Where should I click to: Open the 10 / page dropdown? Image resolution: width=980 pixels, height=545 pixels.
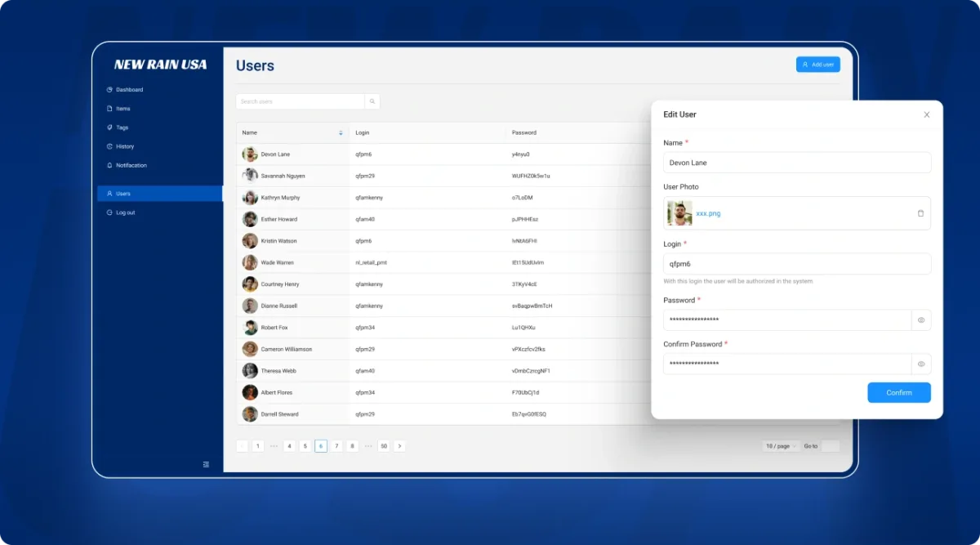click(781, 446)
